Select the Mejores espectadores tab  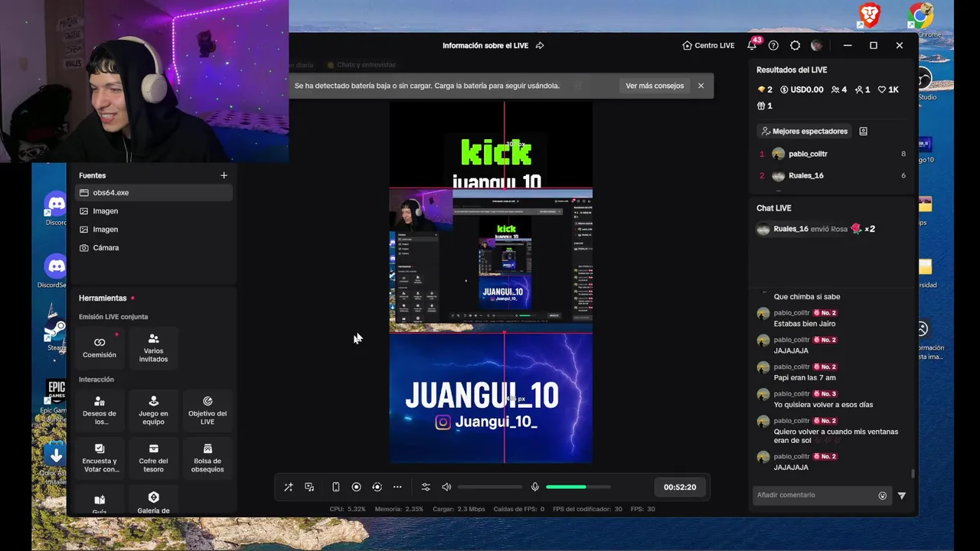coord(804,131)
